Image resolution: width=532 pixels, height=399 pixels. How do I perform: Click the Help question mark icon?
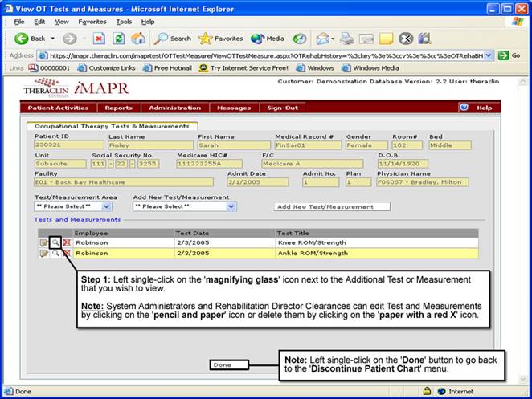pos(464,108)
